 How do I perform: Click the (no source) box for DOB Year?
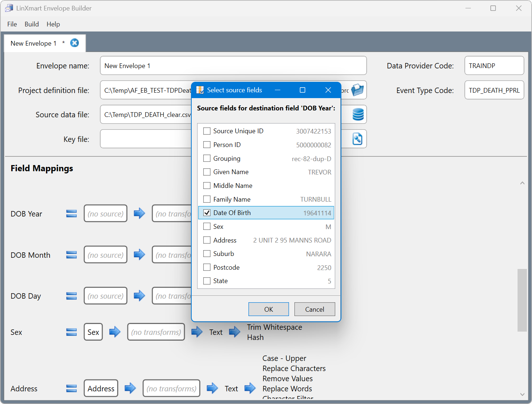(106, 214)
